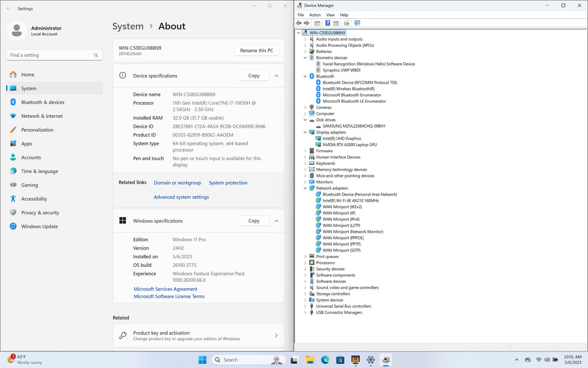The height and width of the screenshot is (368, 588).
Task: Click Scan for hardware changes icon
Action: (357, 23)
